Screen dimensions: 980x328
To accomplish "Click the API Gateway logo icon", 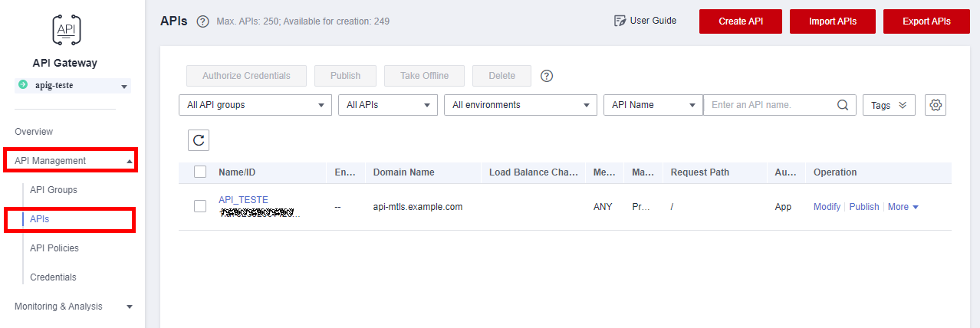I will click(x=65, y=31).
